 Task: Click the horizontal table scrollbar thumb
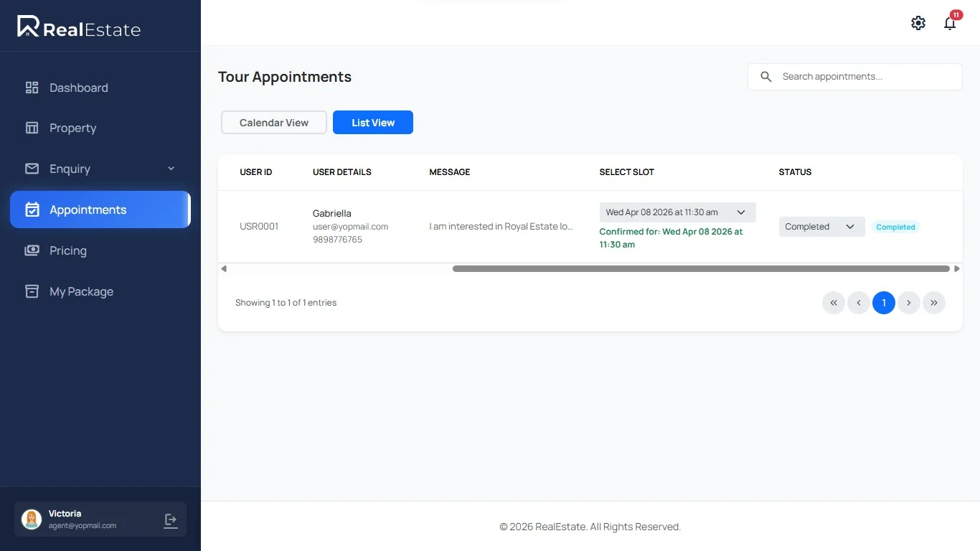click(701, 269)
